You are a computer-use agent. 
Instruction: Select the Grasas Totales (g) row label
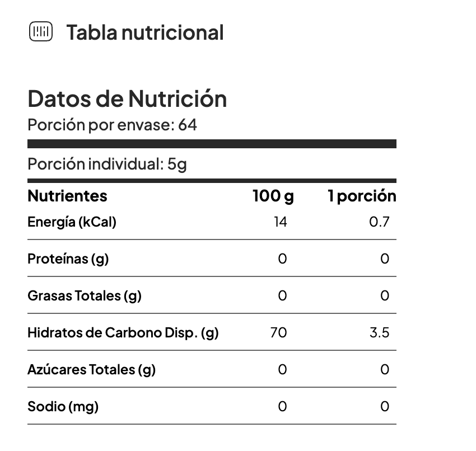85,295
